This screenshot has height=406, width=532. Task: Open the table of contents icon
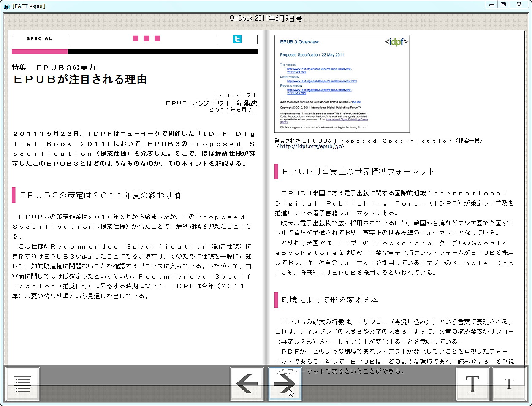click(23, 384)
